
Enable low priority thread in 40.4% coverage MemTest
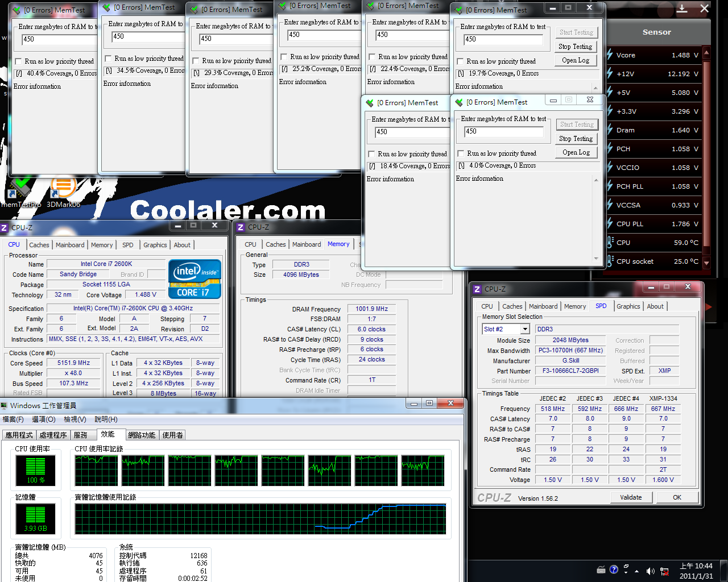tap(18, 61)
